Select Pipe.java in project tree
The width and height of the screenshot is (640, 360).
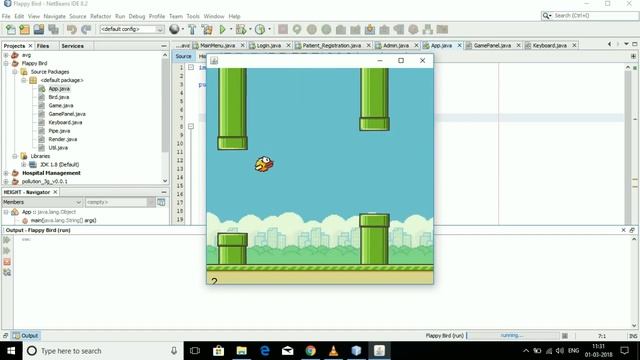59,131
